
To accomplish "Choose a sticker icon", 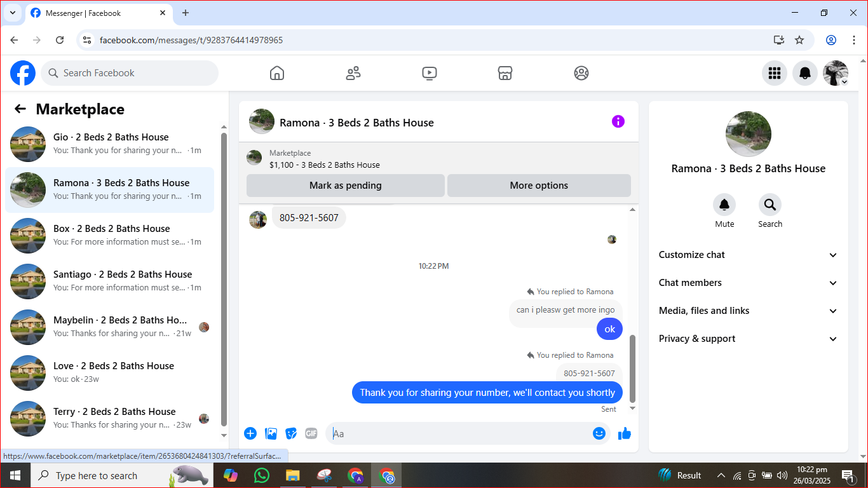I will point(291,433).
